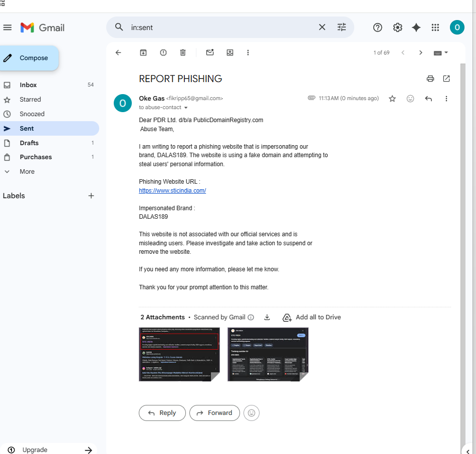Open the Google apps grid
The image size is (476, 454).
point(435,28)
